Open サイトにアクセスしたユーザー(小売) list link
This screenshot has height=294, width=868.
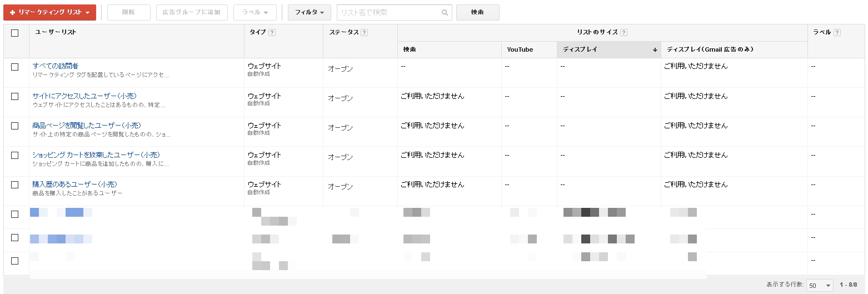coord(84,96)
